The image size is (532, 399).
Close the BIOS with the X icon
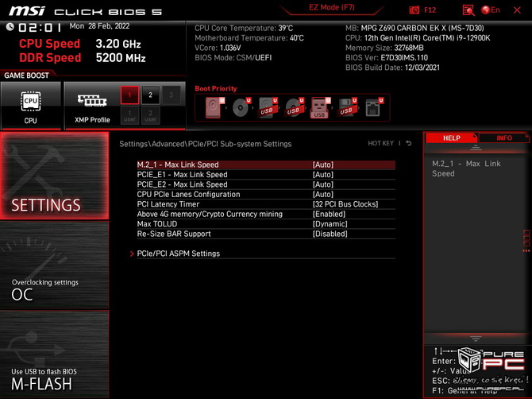click(517, 10)
